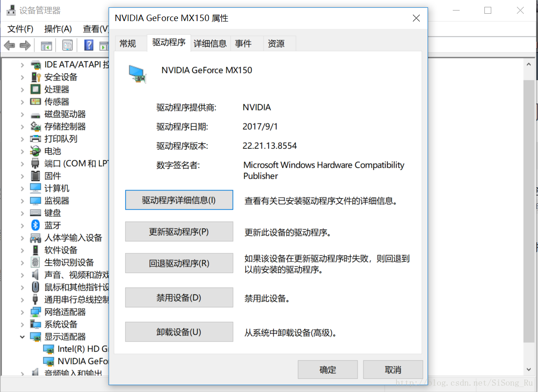The height and width of the screenshot is (392, 538).
Task: Select the 生物识别设备 fingerprint icon
Action: (35, 262)
